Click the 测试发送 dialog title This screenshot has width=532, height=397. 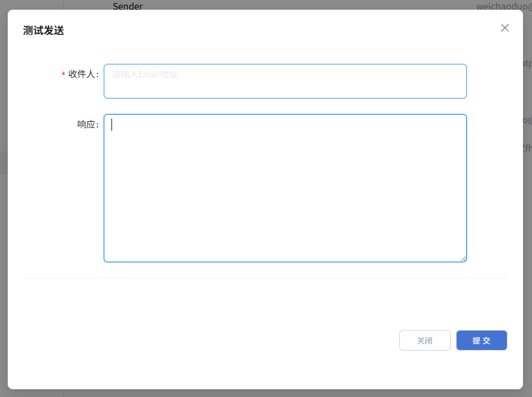point(43,30)
